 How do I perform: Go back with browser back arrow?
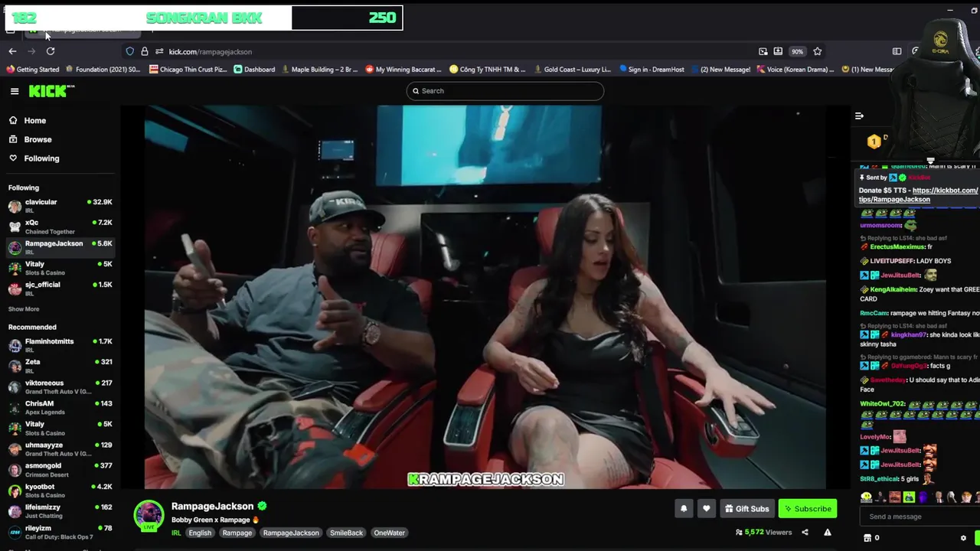pos(12,51)
